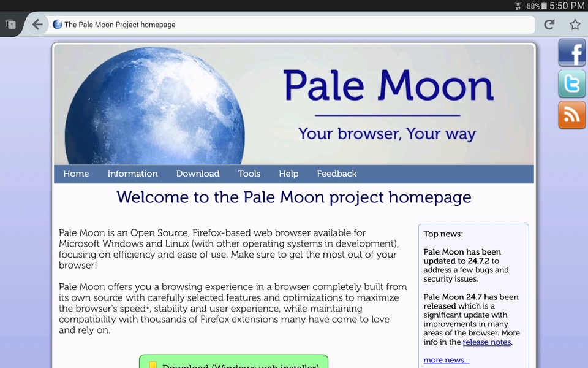Click 'Welcome to the Pale Moon project homepage' heading

point(293,197)
